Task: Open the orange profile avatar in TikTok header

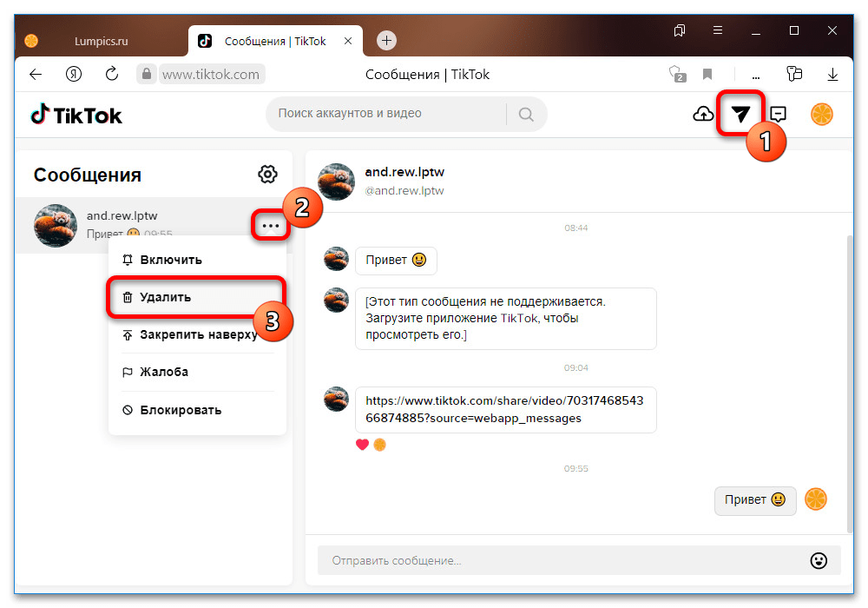Action: [821, 114]
